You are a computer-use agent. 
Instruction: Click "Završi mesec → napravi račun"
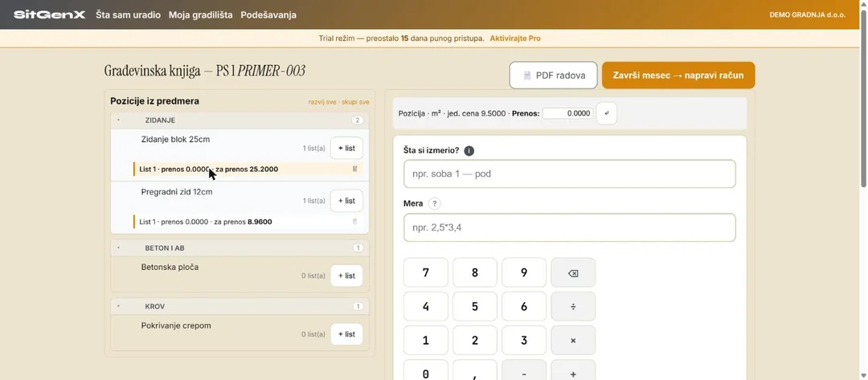point(678,76)
